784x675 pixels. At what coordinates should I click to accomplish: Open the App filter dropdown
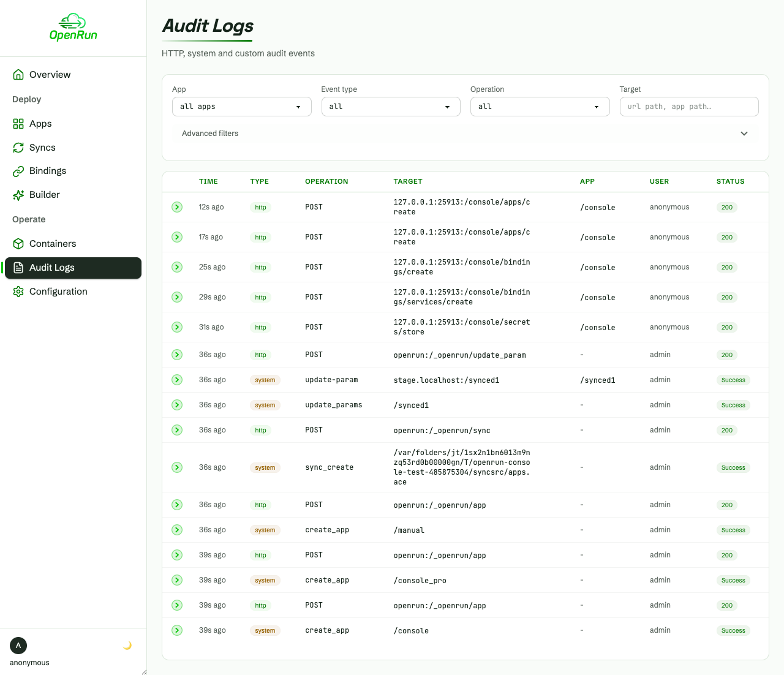point(241,107)
